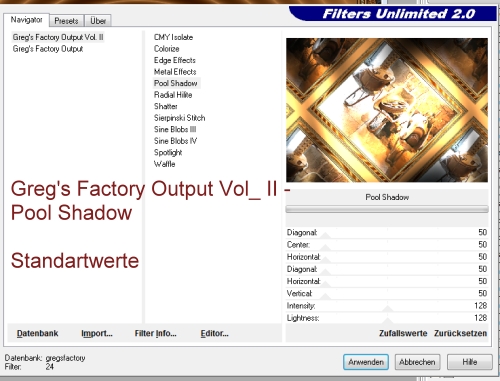Image resolution: width=500 pixels, height=381 pixels.
Task: Click the Datenbank gregsfactory status text
Action: (x=45, y=358)
